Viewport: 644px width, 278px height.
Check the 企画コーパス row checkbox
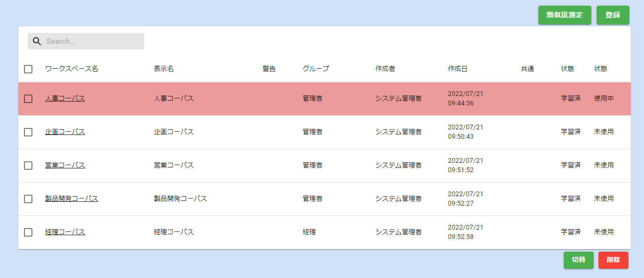(28, 132)
